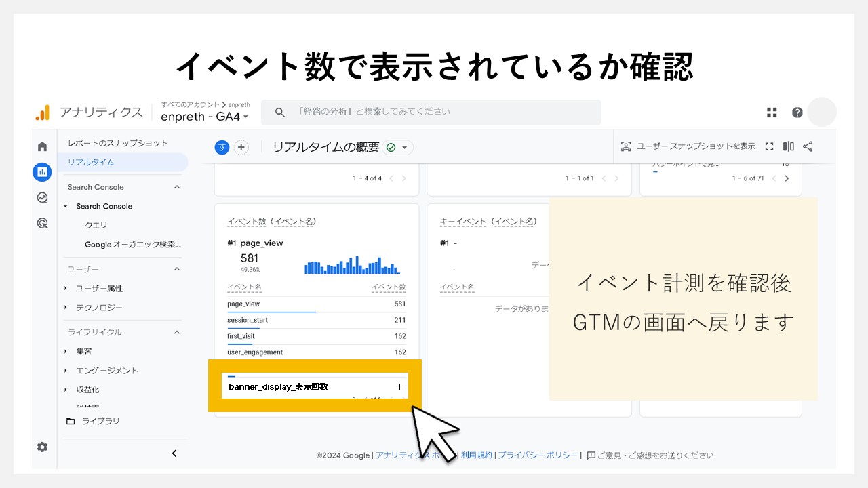This screenshot has height=488, width=868.
Task: Collapse the navigation panel with the arrow
Action: 174,453
